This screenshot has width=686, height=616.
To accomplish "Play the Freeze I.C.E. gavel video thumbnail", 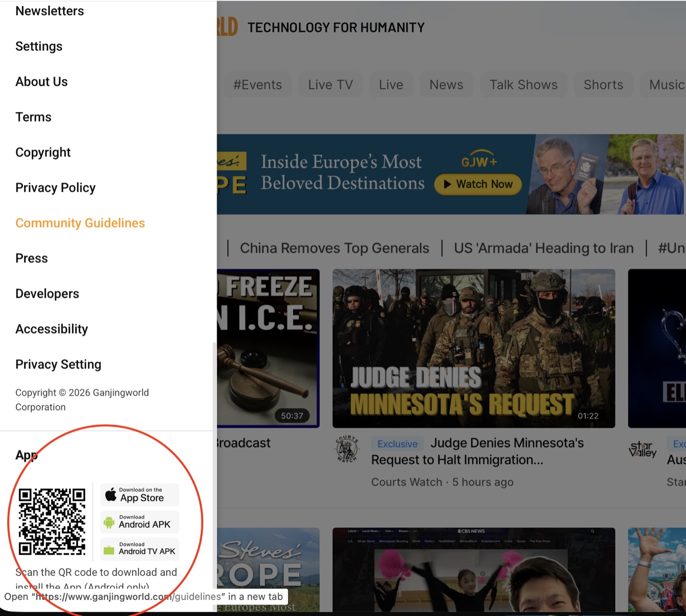I will coord(268,348).
